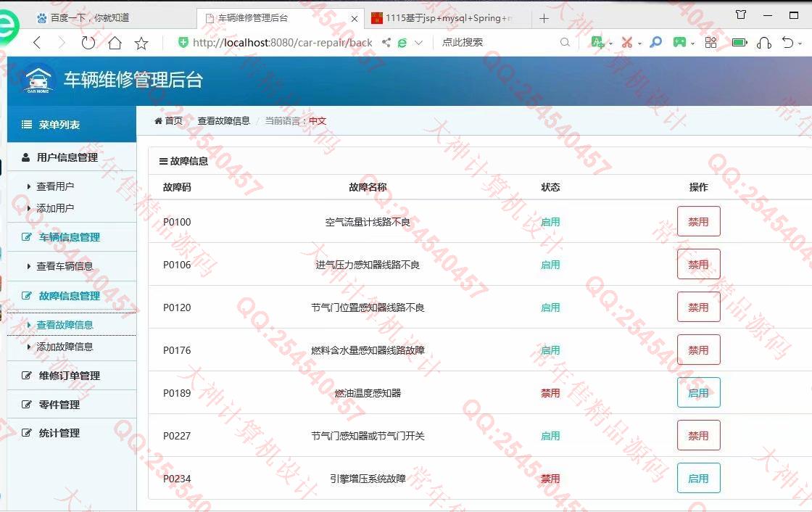Open the apps grid icon

pyautogui.click(x=710, y=43)
